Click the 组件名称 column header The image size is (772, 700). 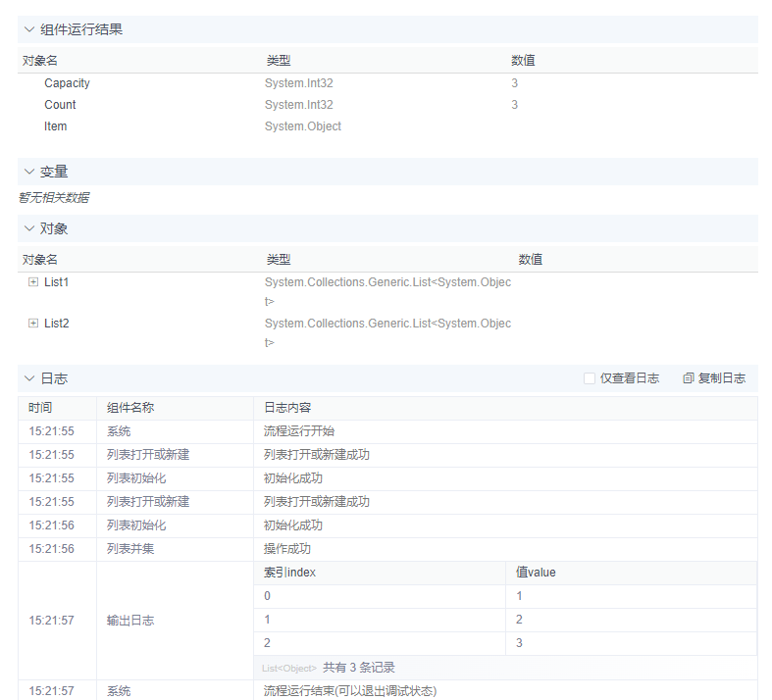tap(130, 407)
